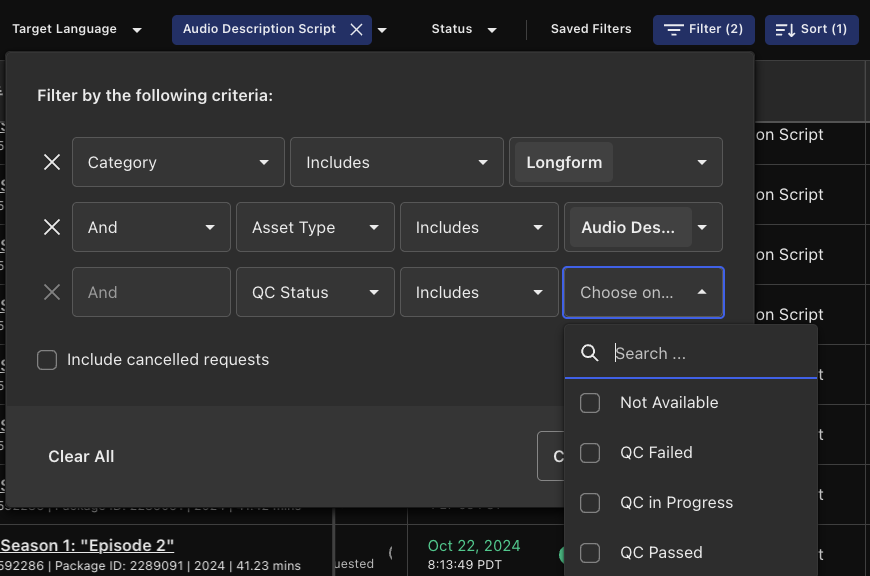Enable Include cancelled requests
This screenshot has height=576, width=870.
47,360
